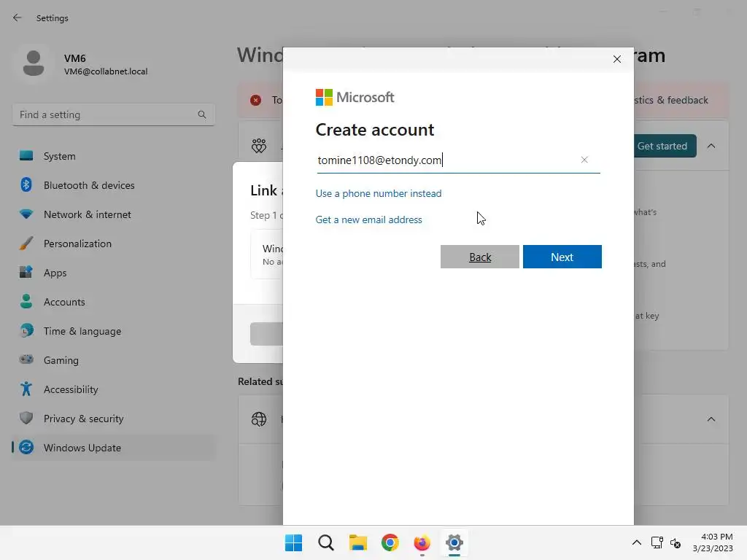Click the Accessibility figure icon
The image size is (747, 560).
coord(26,389)
